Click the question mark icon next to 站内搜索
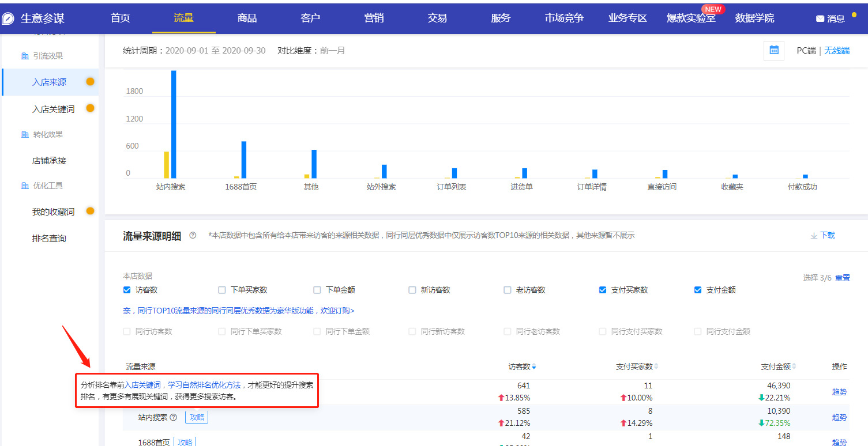868x446 pixels. click(x=174, y=417)
